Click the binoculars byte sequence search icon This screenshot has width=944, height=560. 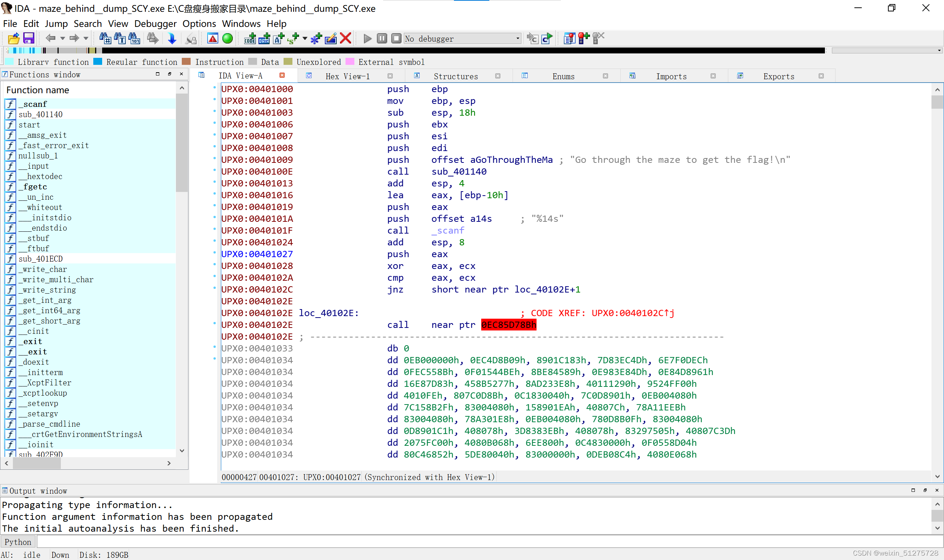click(135, 38)
